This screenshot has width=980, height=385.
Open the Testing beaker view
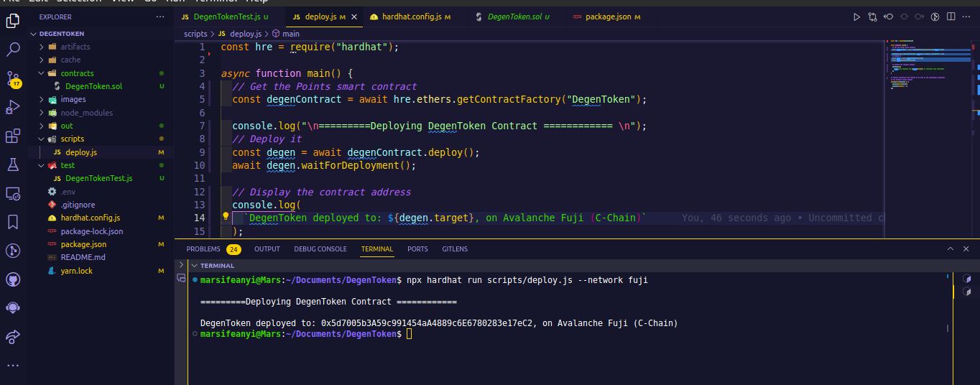click(x=13, y=164)
